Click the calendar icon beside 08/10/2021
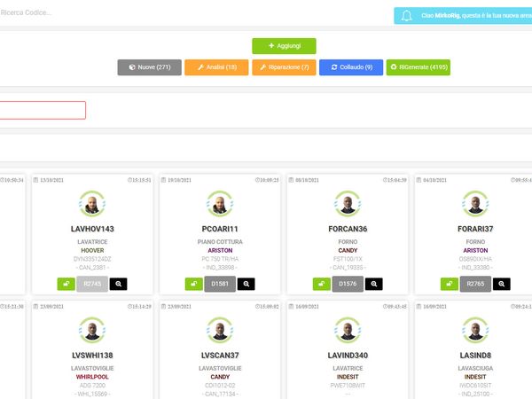 [x=291, y=180]
